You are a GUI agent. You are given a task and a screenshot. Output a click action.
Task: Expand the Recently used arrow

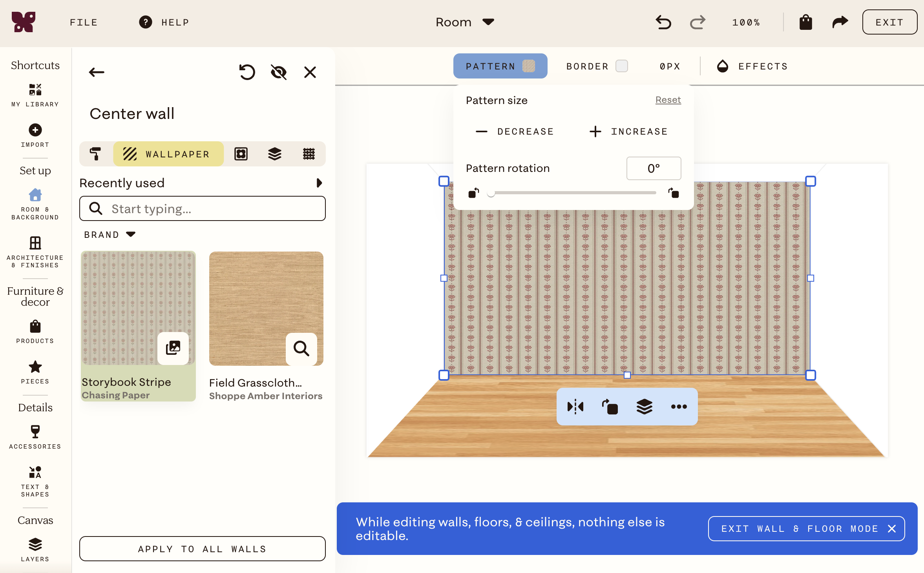click(319, 183)
